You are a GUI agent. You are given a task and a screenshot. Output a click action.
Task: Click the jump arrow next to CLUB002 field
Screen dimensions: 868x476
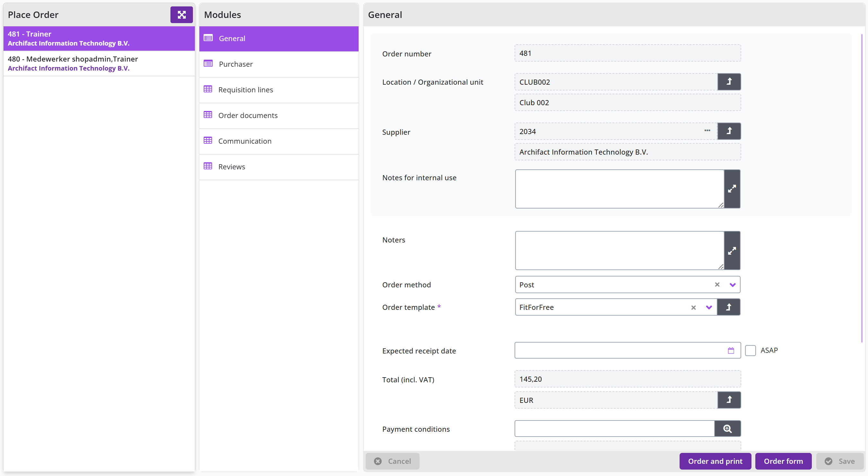[729, 82]
